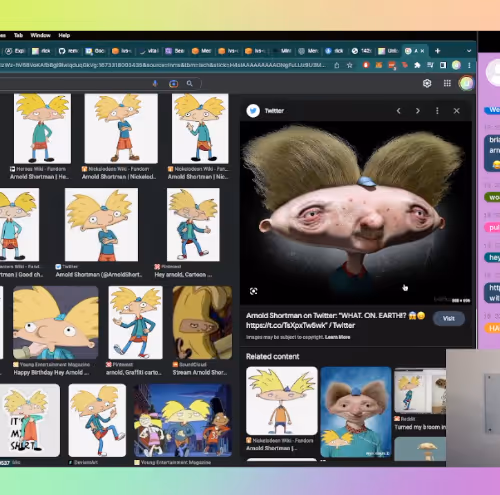Click the magnifier search icon
This screenshot has height=495, width=500.
coord(190,83)
